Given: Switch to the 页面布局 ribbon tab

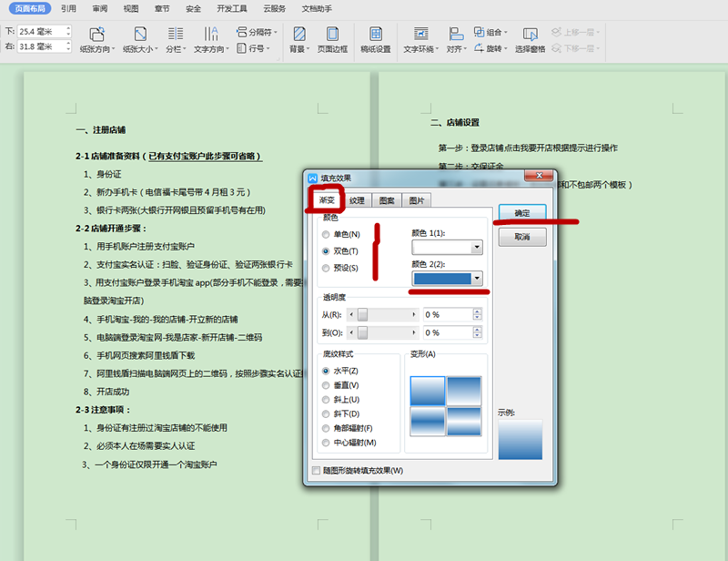Looking at the screenshot, I should [x=30, y=8].
